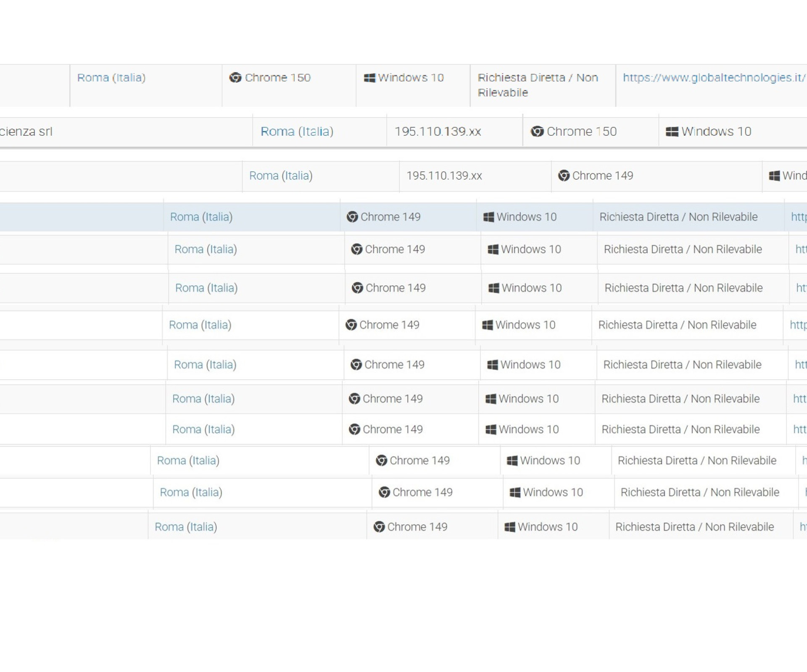Open Roma (Italia) in the blue highlighted row
The height and width of the screenshot is (672, 807).
click(201, 217)
